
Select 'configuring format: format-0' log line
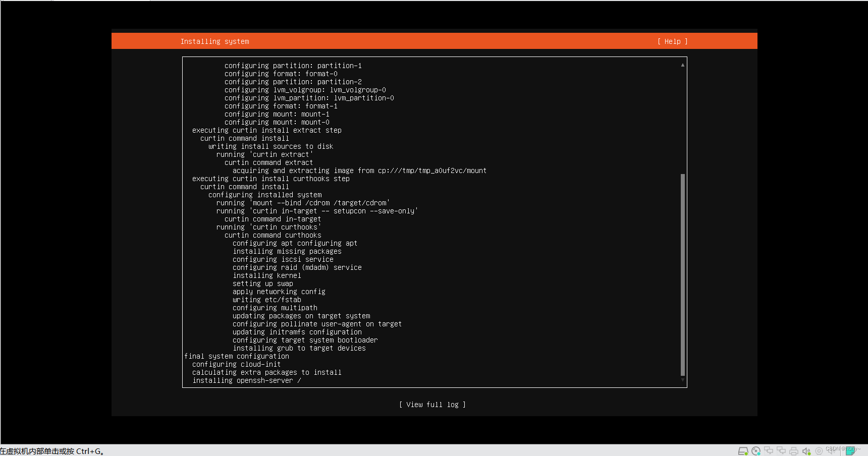click(x=281, y=74)
